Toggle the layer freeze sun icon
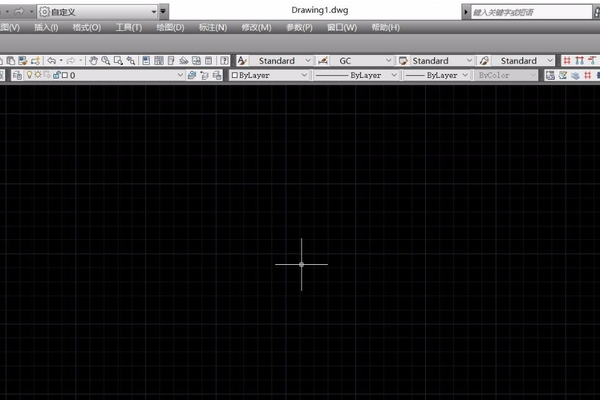Screen dimensions: 600x400 click(38, 75)
